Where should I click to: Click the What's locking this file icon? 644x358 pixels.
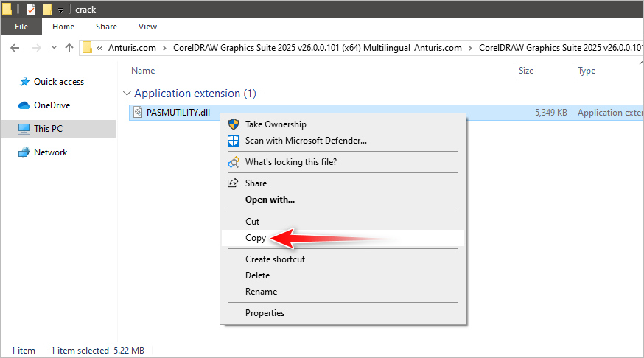pos(234,162)
